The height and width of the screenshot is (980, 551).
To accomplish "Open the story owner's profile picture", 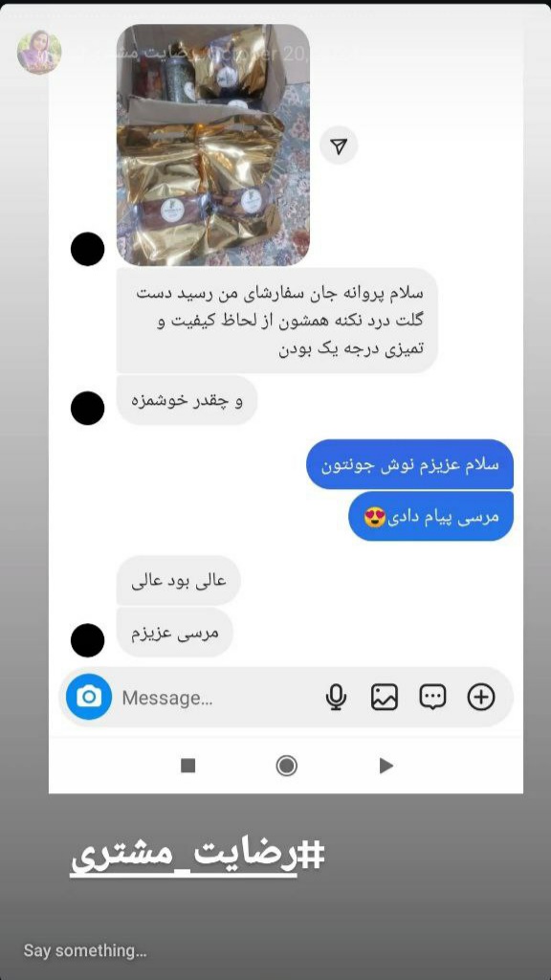I will [39, 53].
